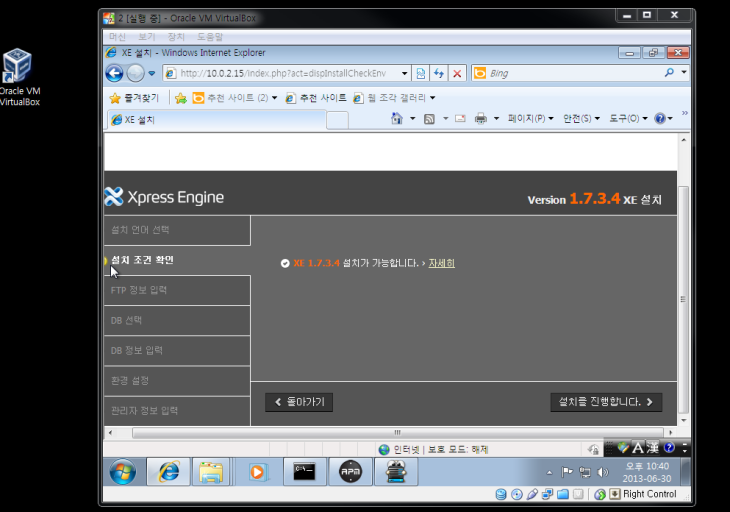This screenshot has width=730, height=512.
Task: Expand the home button dropdown arrow
Action: point(412,119)
